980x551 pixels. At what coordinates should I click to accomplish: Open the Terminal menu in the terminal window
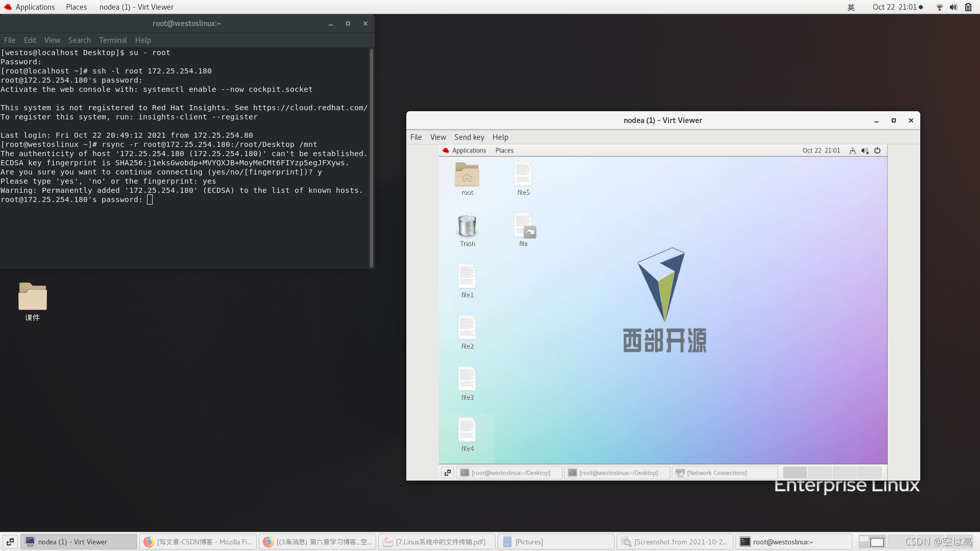pyautogui.click(x=112, y=40)
